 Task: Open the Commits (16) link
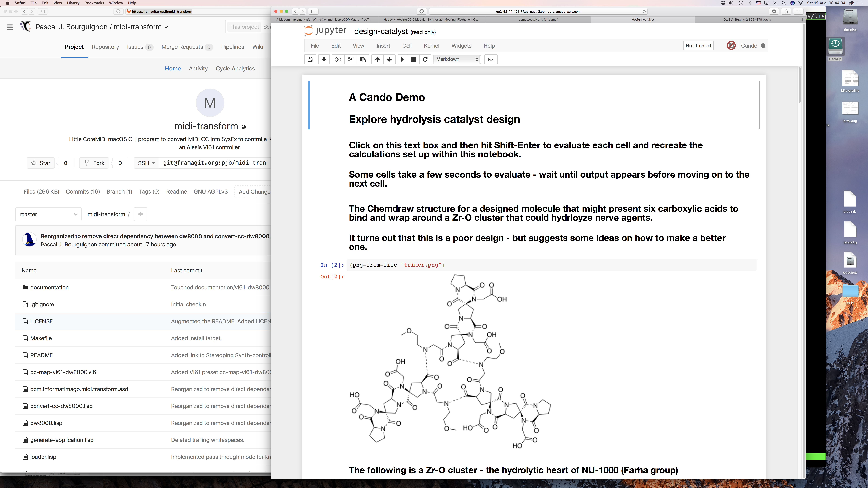coord(83,192)
